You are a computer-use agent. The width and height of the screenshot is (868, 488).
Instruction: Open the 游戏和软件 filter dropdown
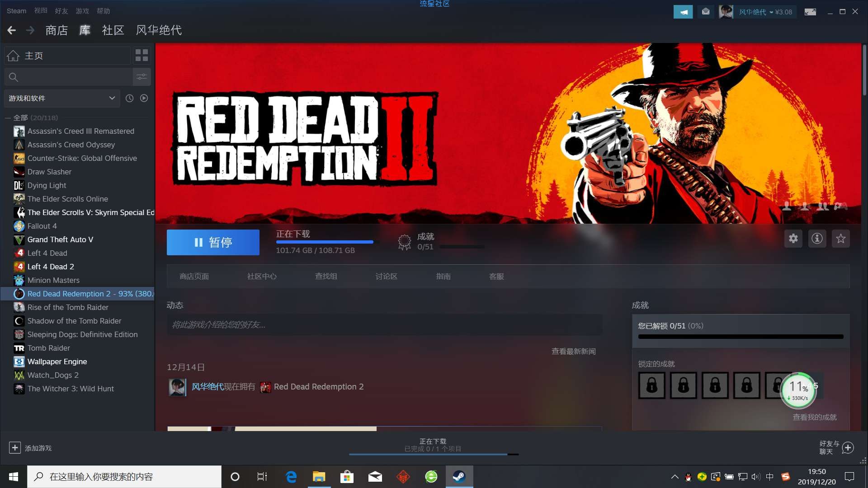(62, 98)
